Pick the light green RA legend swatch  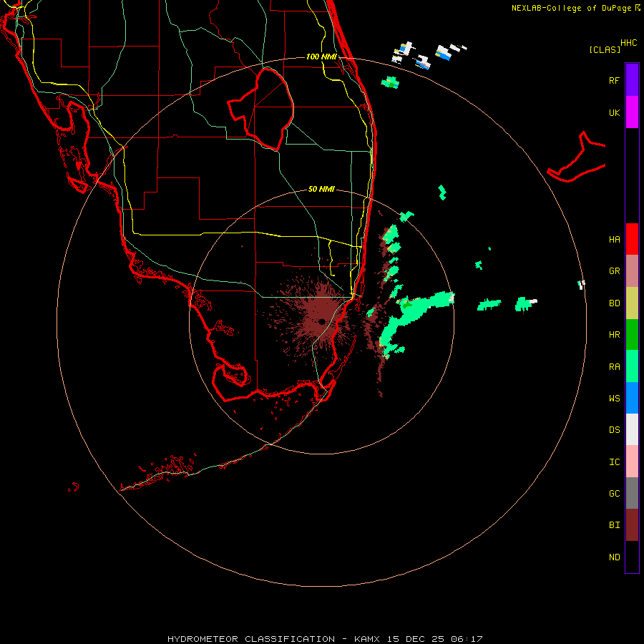[632, 366]
